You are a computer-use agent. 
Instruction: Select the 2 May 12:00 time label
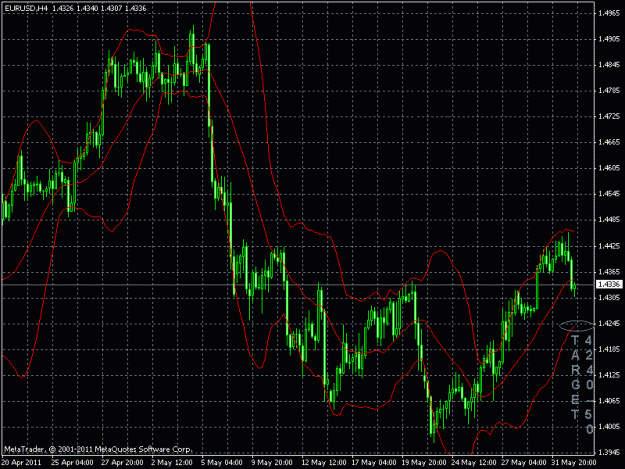tap(172, 463)
